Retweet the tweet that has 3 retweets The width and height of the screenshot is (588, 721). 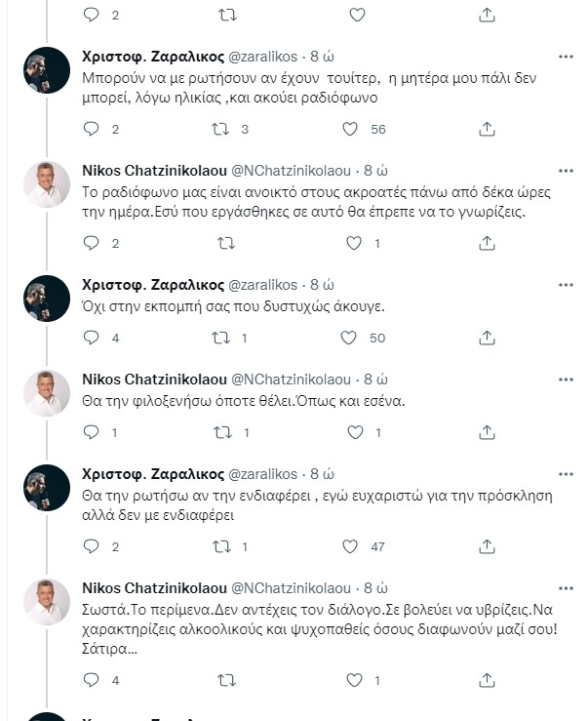pyautogui.click(x=220, y=129)
